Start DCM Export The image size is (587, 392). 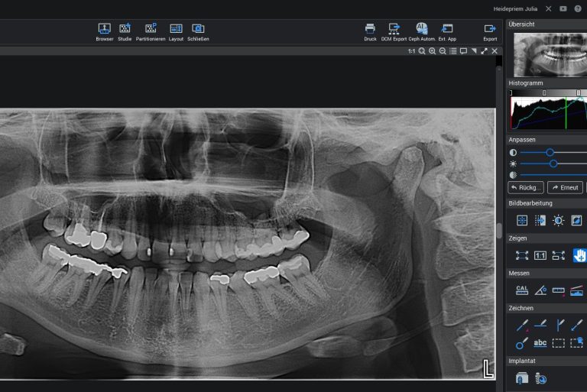(394, 32)
